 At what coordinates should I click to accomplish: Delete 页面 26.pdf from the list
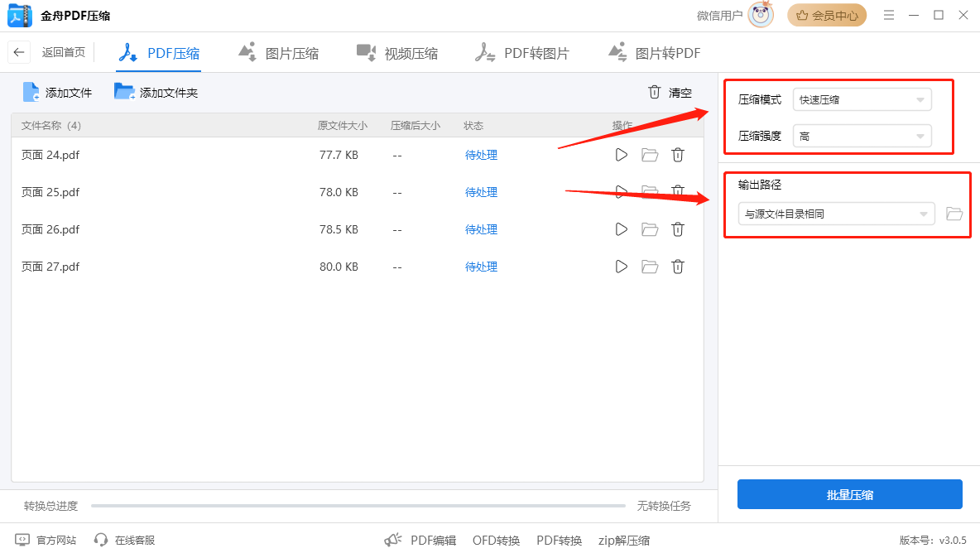pos(678,229)
